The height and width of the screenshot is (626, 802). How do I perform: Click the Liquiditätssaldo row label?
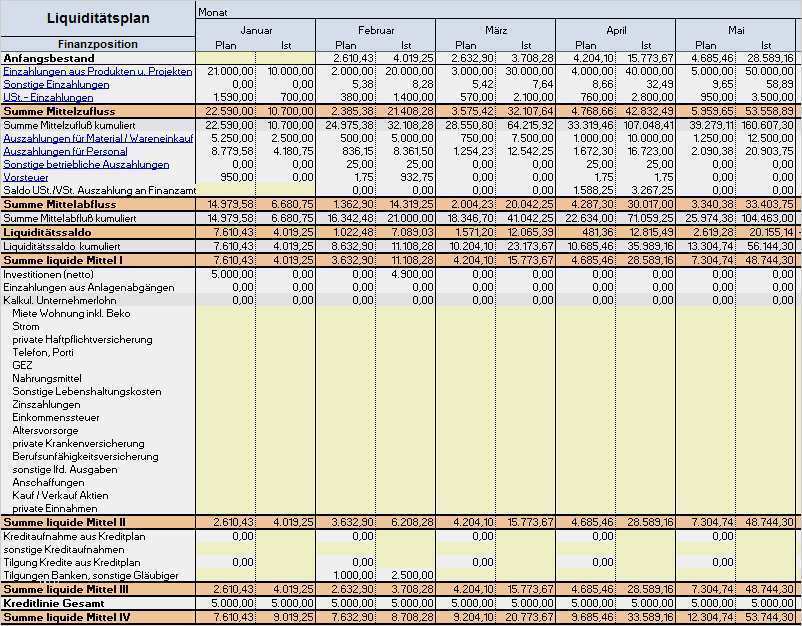point(47,232)
